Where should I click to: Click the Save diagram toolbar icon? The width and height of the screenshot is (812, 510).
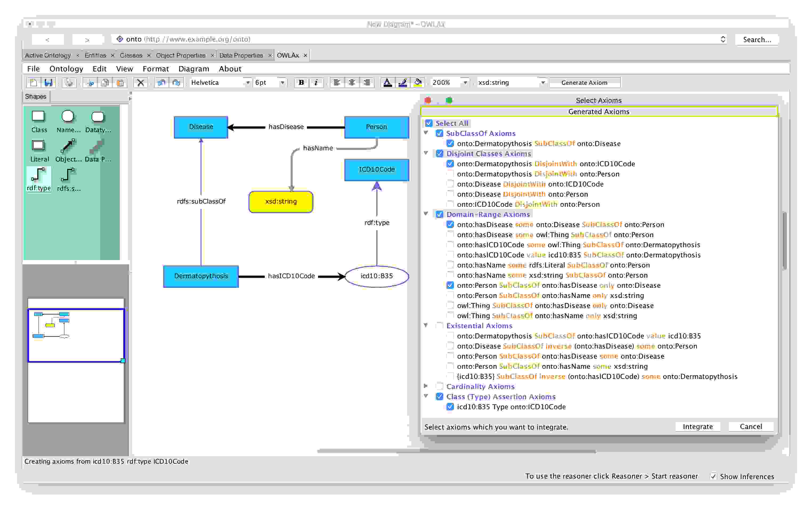click(x=48, y=83)
